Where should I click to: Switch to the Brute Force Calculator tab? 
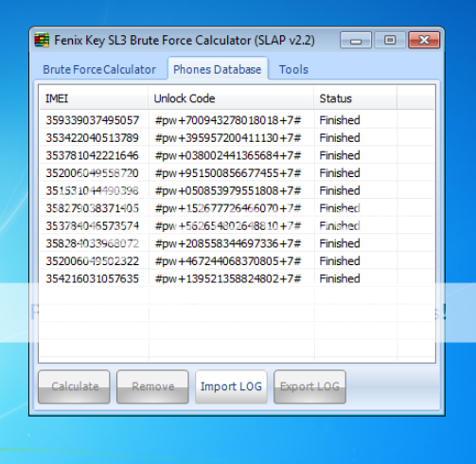pyautogui.click(x=99, y=69)
